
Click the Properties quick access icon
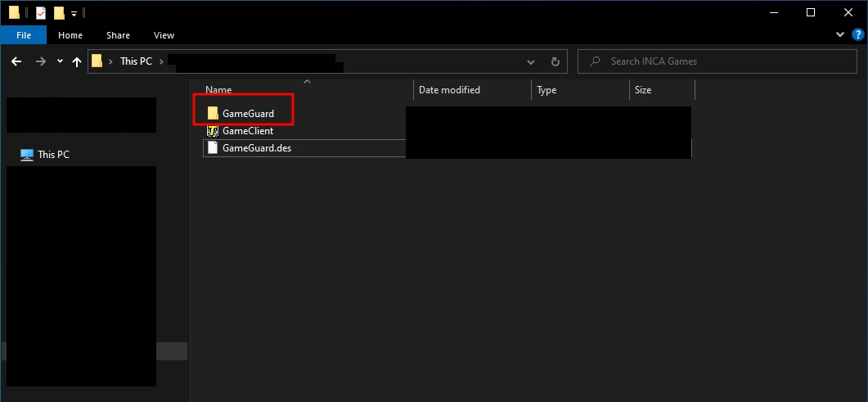(x=41, y=12)
